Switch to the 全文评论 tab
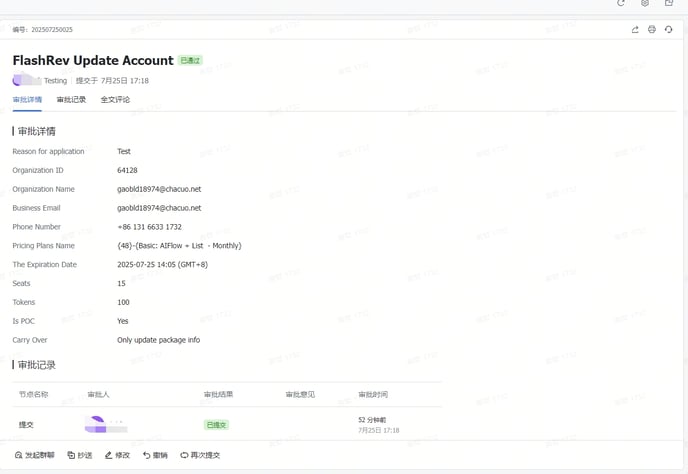 pos(115,100)
